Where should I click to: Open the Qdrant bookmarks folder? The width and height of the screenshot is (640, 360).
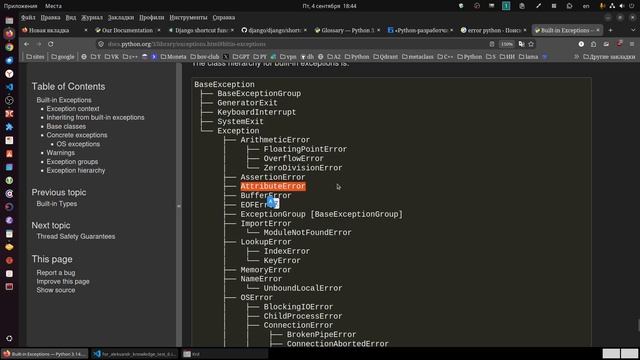point(385,57)
